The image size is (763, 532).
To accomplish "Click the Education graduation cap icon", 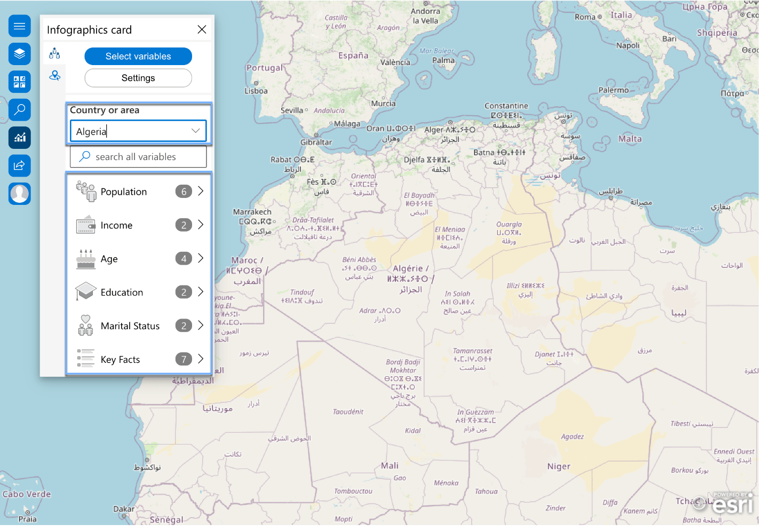I will click(86, 292).
